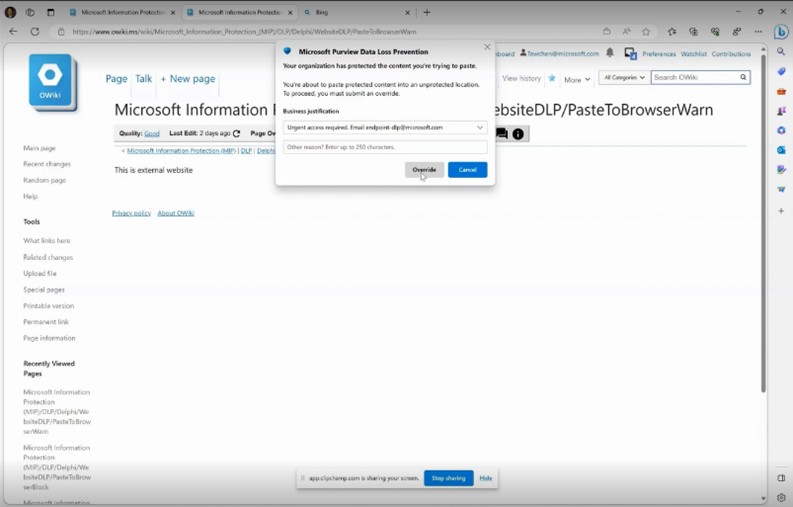Image resolution: width=793 pixels, height=507 pixels.
Task: Click '+ New page'
Action: 188,78
